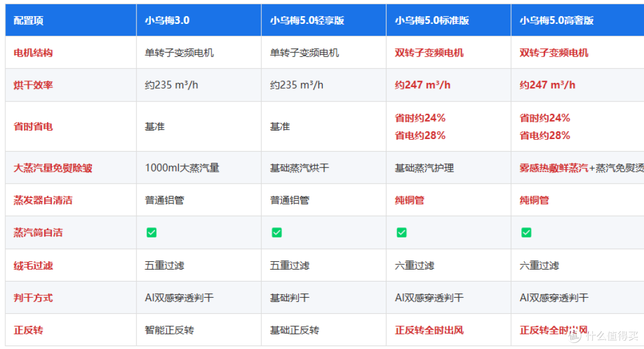The image size is (644, 349).
Task: Click '省时约24%' in the 5.0高奢版 column
Action: [545, 118]
